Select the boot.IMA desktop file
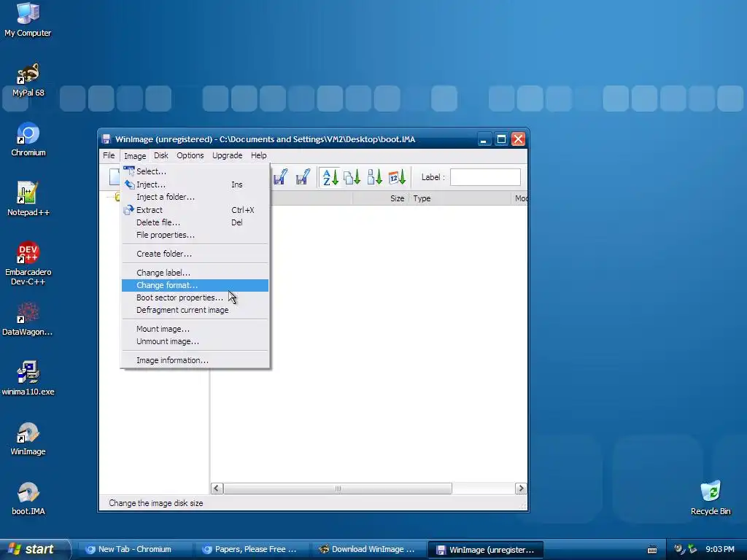 pyautogui.click(x=28, y=499)
